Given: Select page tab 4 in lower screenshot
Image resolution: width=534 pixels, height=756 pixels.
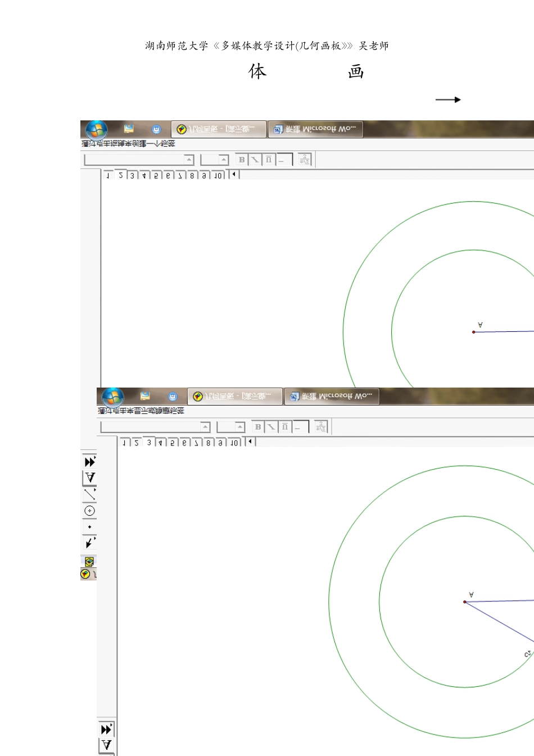Looking at the screenshot, I should [161, 443].
